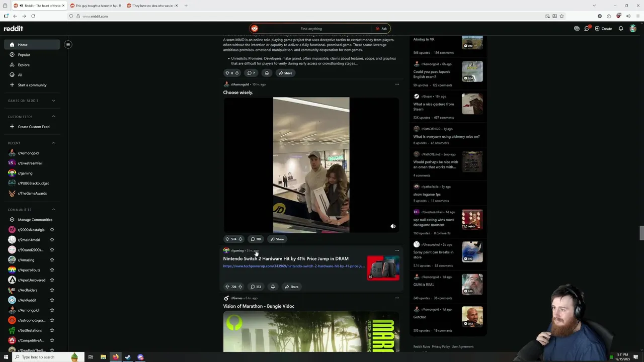Screen dimensions: 644x362
Task: Share the top scam MMO post
Action: 285,73
